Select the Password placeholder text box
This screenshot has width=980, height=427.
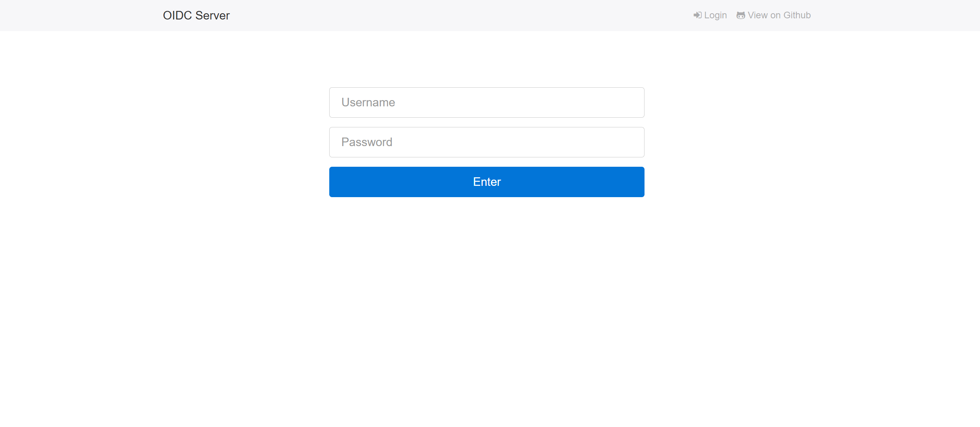(486, 142)
